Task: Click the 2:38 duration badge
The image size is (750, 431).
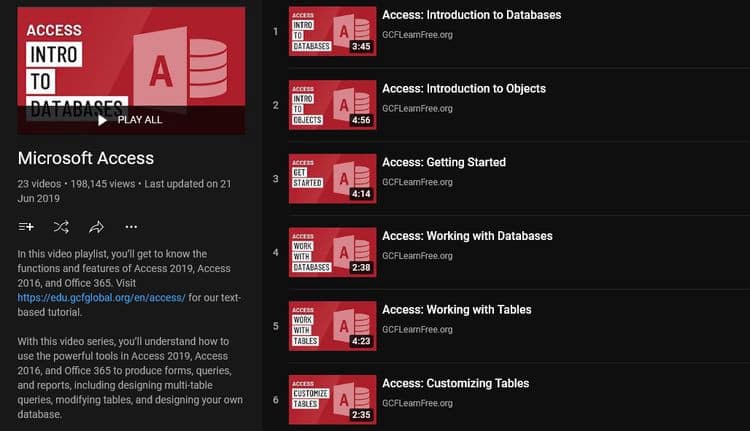Action: pos(361,267)
